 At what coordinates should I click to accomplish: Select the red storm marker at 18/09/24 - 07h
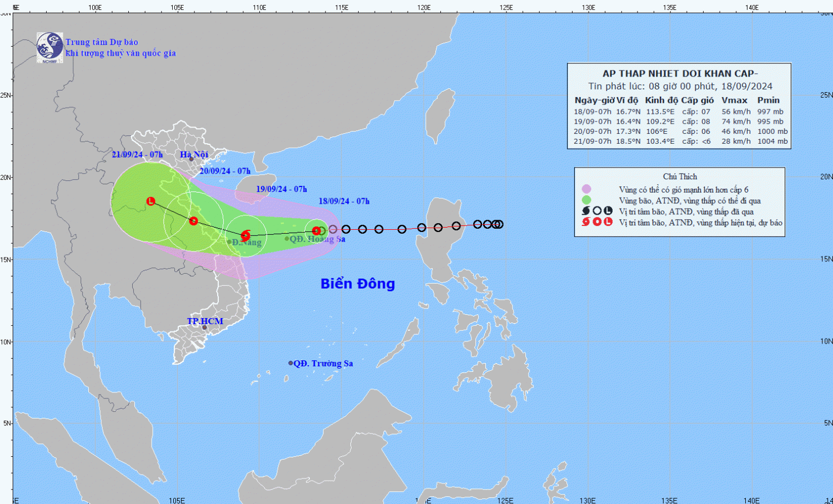[316, 231]
